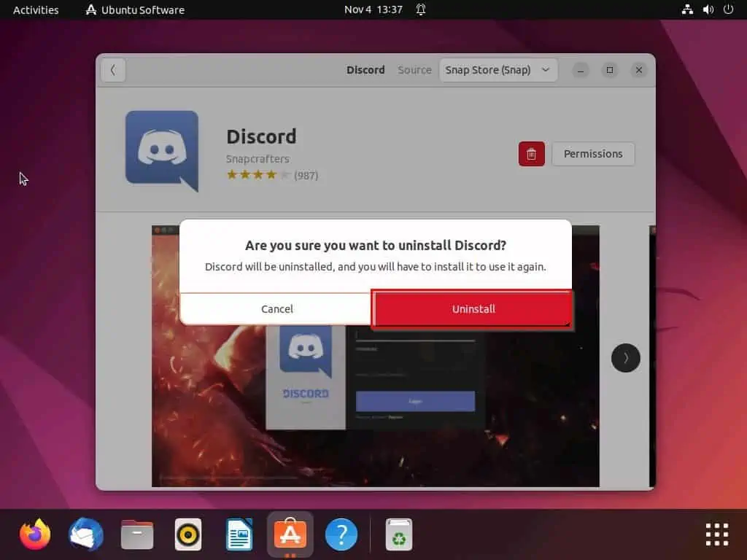Click the network icon in the top bar
The image size is (747, 560).
pos(686,9)
